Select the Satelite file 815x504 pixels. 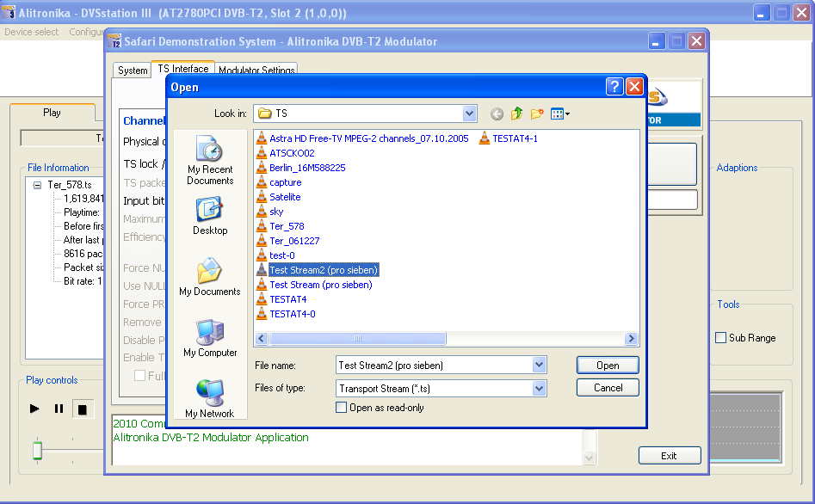click(x=279, y=197)
